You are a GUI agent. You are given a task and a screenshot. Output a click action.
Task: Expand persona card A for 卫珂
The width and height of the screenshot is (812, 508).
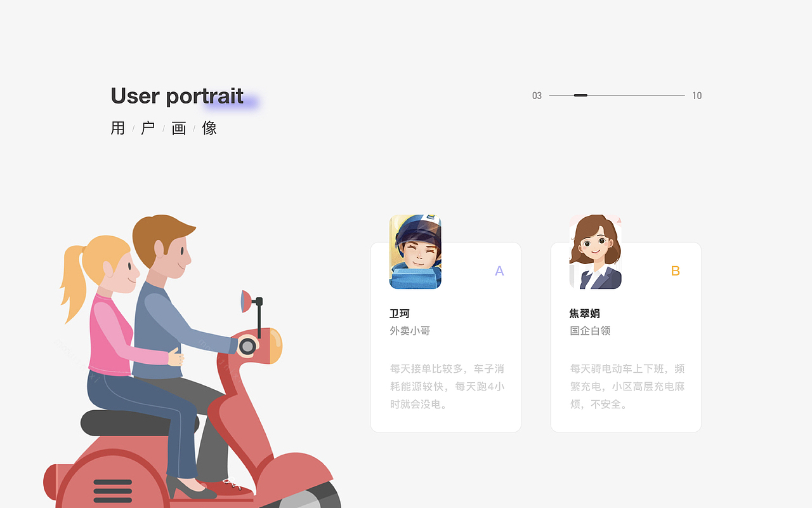point(445,337)
